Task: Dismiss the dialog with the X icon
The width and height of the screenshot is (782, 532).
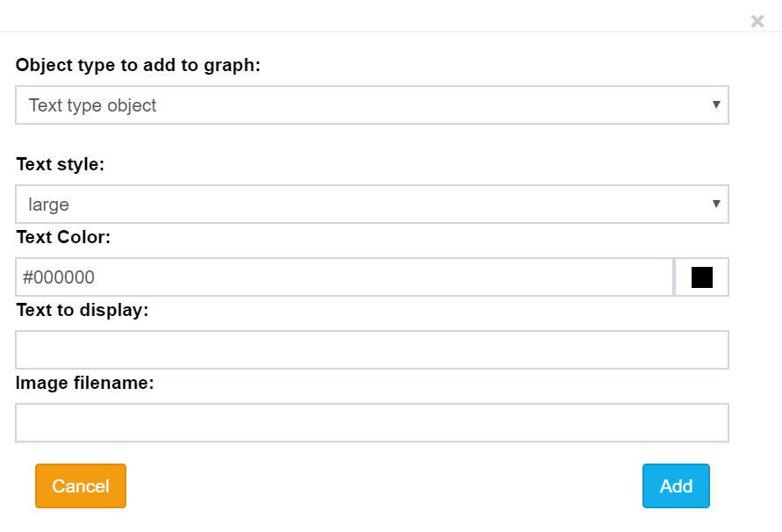Action: coord(757,21)
